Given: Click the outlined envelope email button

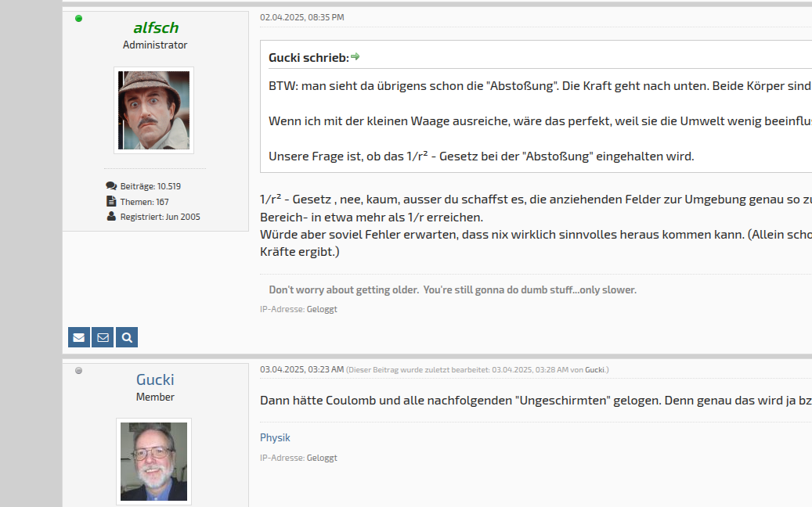Looking at the screenshot, I should [103, 337].
